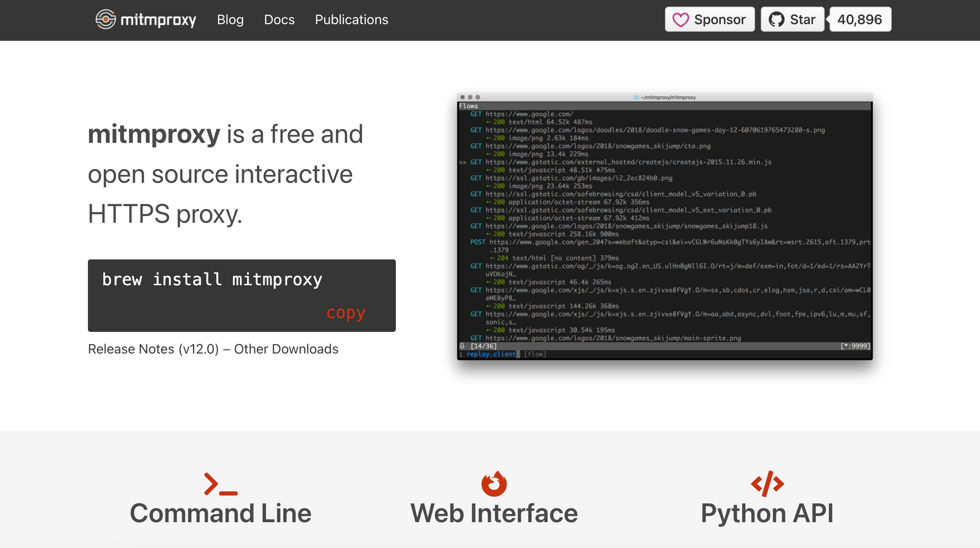Open the Blog page

tap(230, 20)
